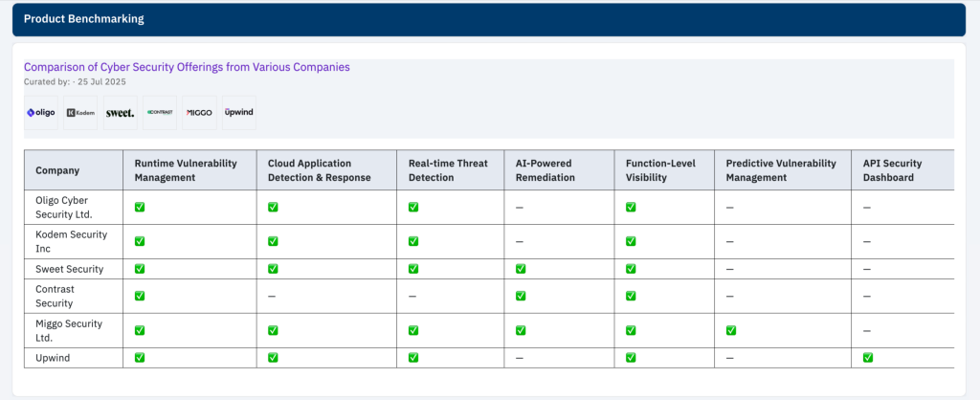
Task: Click Kodem's Real-time Threat Detection checkmark
Action: pyautogui.click(x=413, y=241)
